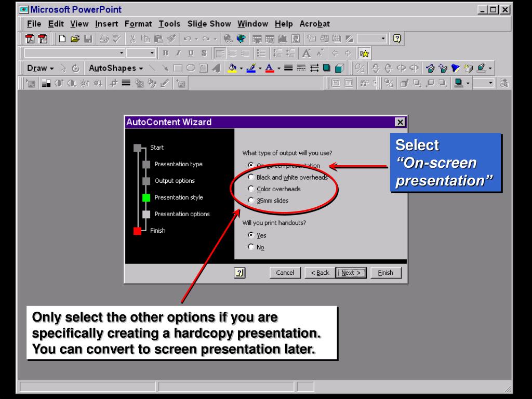Click the Insert Clip Art icon

tap(296, 38)
